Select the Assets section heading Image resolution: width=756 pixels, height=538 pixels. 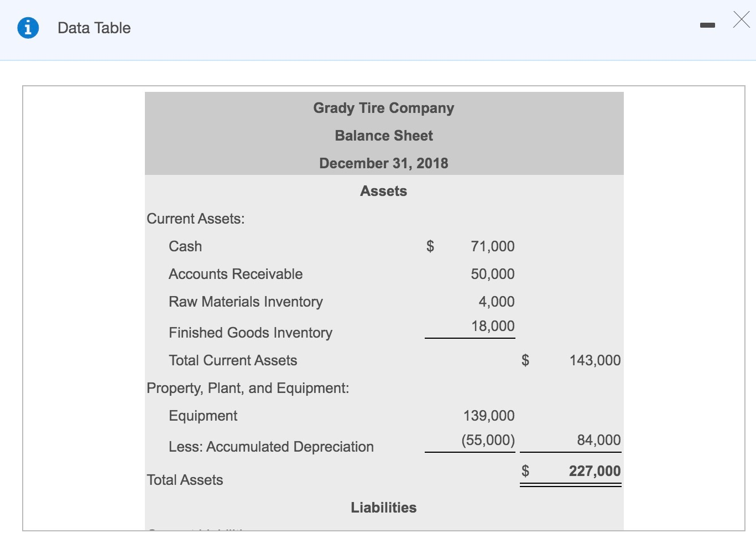[x=383, y=191]
